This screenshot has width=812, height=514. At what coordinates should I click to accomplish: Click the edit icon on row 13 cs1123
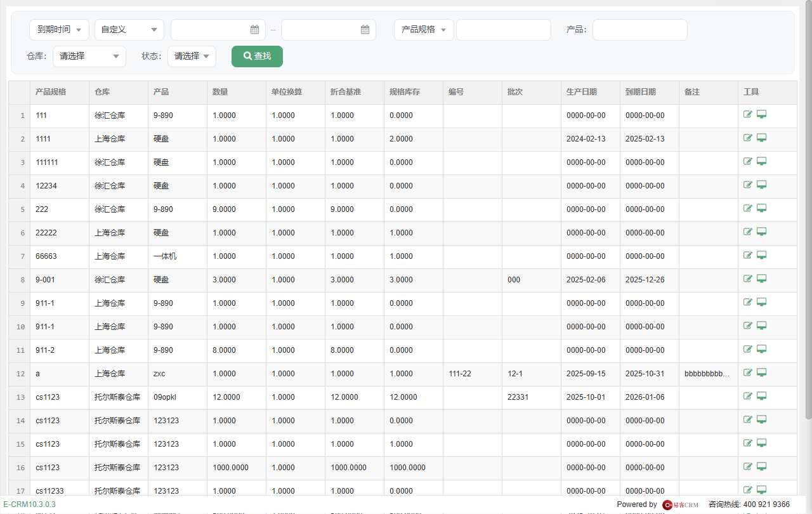tap(748, 396)
